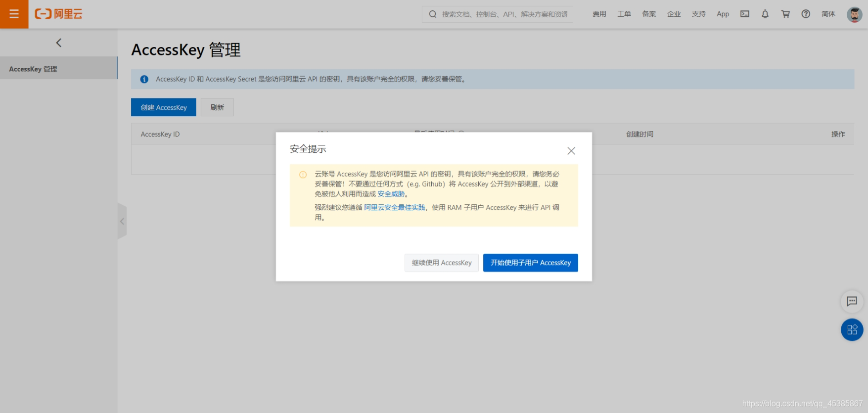Click the search magnifier icon
This screenshot has height=413, width=868.
433,14
